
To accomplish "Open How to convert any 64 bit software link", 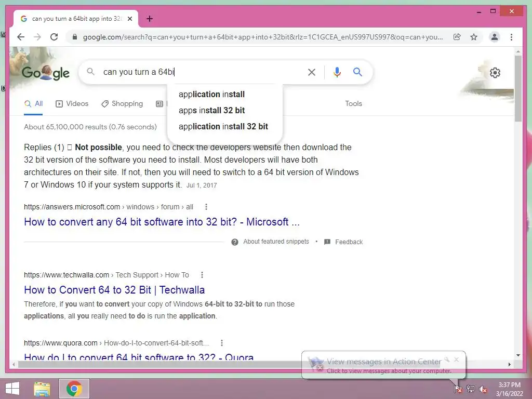I will [162, 222].
